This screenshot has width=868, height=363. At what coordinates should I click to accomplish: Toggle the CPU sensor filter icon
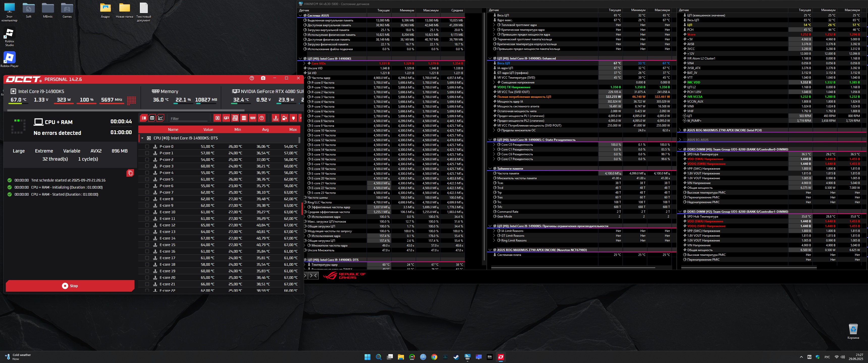click(218, 118)
